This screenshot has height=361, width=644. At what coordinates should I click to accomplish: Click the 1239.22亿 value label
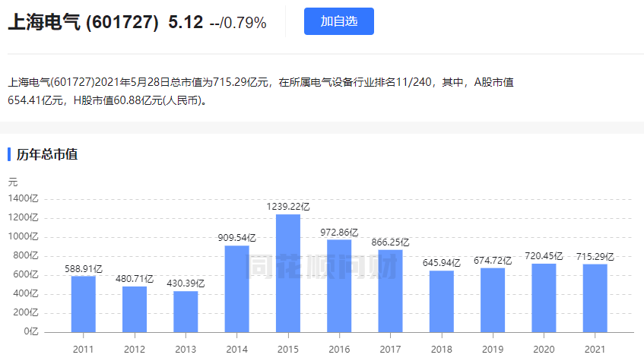[x=288, y=207]
